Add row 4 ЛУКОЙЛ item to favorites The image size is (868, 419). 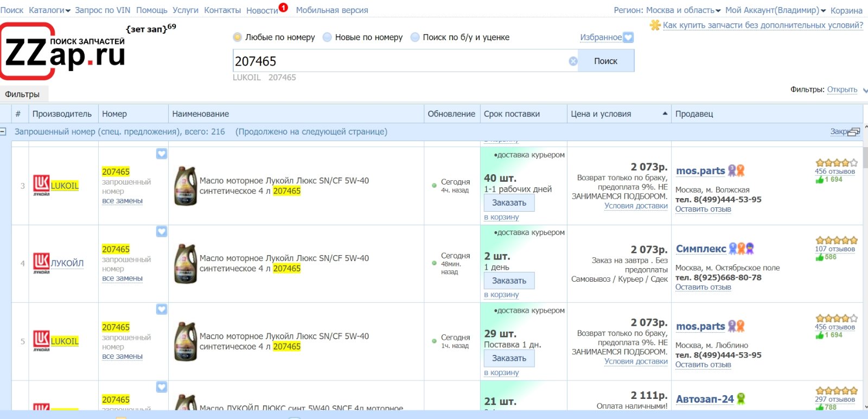point(162,231)
